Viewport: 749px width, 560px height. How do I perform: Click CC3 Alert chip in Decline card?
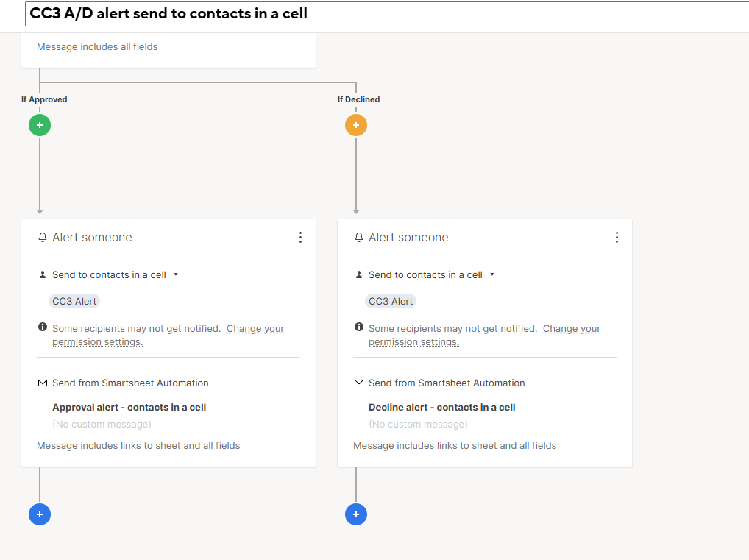pyautogui.click(x=391, y=301)
